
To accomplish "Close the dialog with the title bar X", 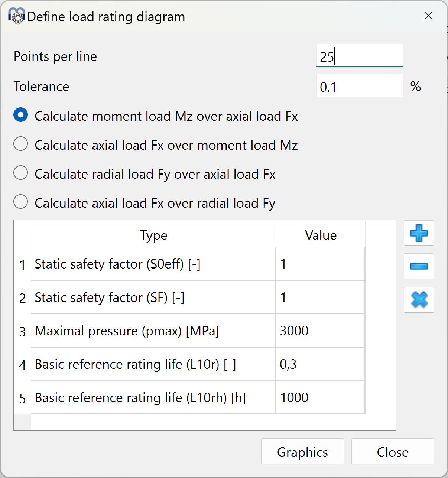I will [x=428, y=16].
